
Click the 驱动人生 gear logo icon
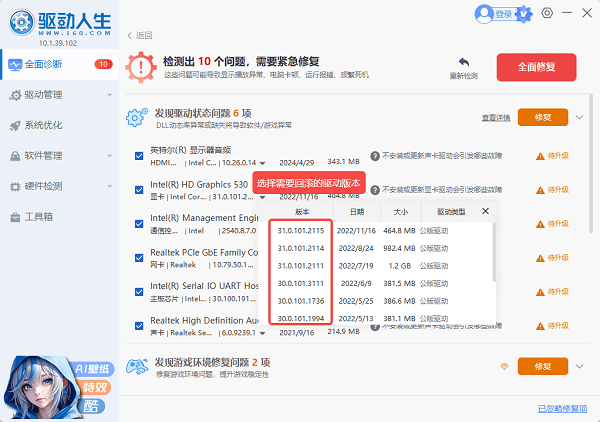pyautogui.click(x=22, y=22)
